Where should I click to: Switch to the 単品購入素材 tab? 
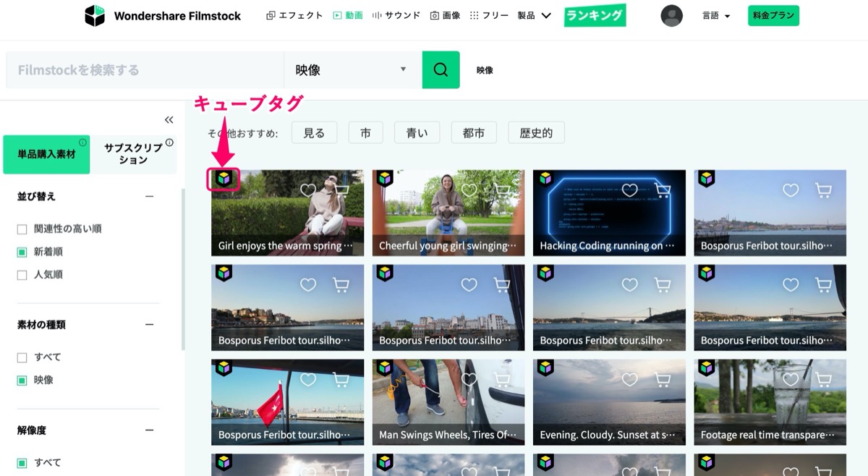click(46, 154)
